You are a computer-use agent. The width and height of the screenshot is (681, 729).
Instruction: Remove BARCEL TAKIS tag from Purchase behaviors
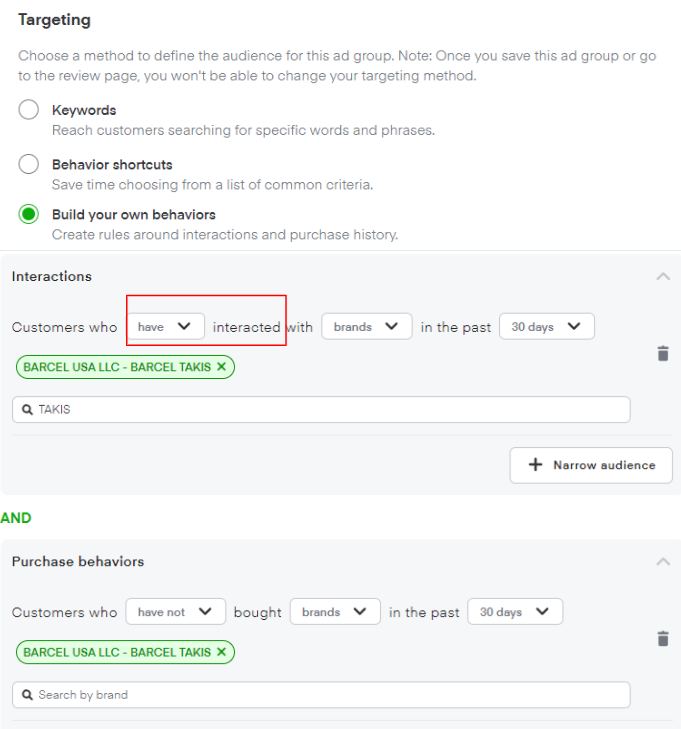click(221, 652)
